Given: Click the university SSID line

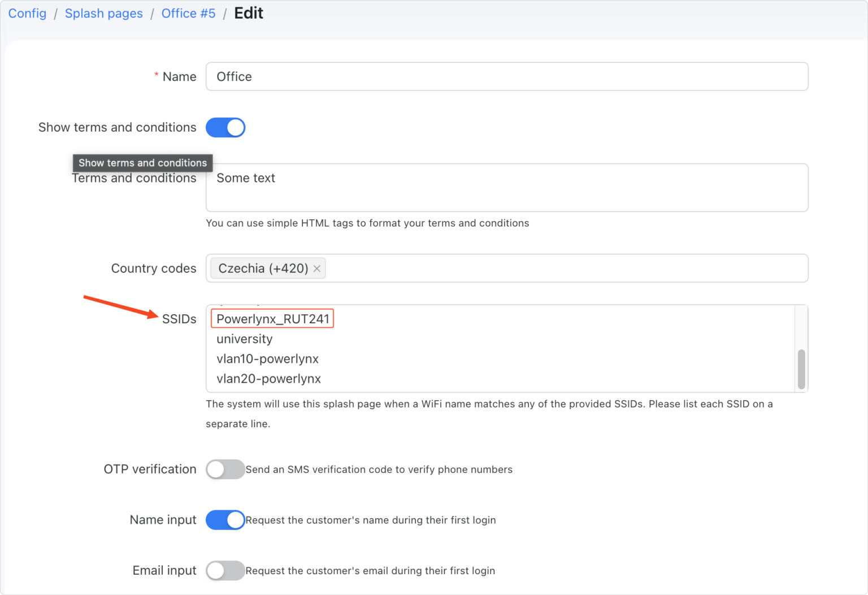Looking at the screenshot, I should (x=244, y=338).
